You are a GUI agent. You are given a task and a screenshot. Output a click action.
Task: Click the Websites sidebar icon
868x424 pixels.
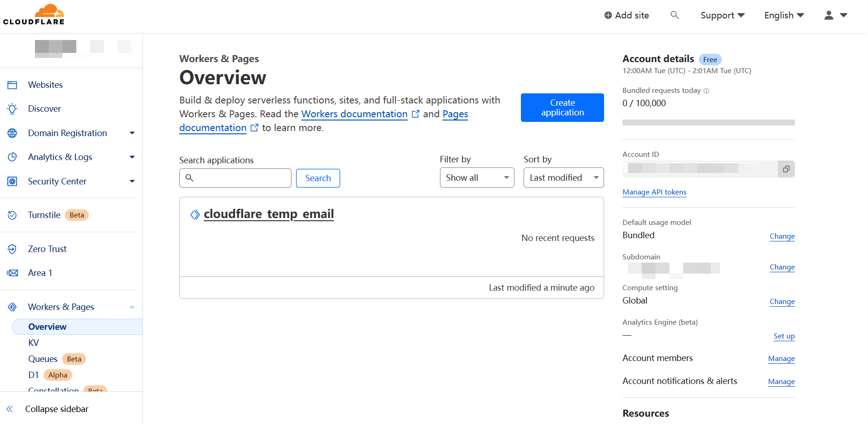tap(12, 85)
